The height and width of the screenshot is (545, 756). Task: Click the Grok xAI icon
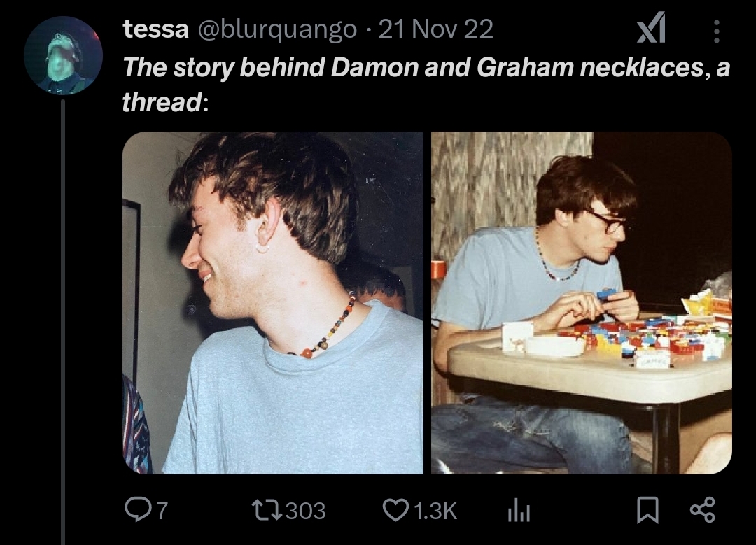[x=652, y=28]
